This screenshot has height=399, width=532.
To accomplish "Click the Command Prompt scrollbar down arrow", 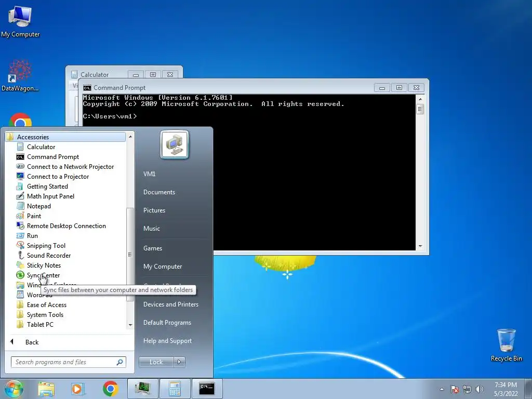I will point(420,246).
